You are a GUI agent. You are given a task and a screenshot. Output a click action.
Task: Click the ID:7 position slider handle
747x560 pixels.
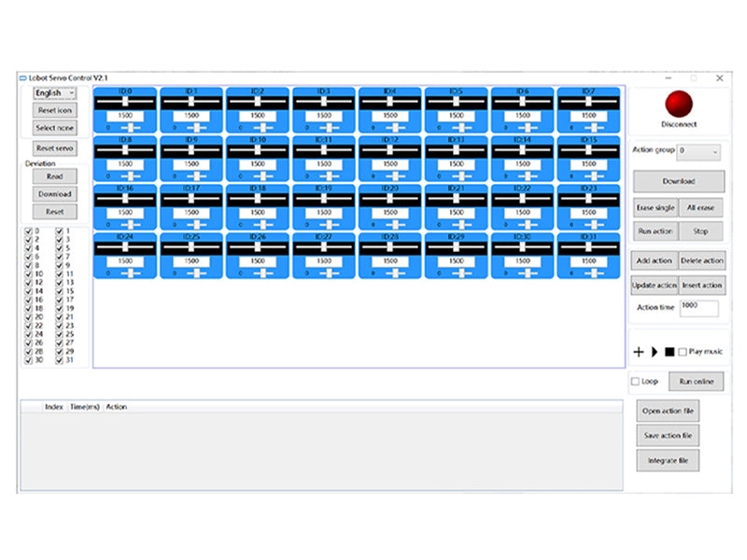pos(589,102)
